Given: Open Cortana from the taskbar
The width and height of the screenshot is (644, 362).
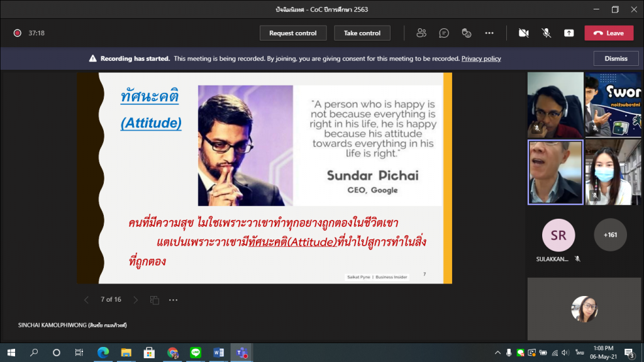Looking at the screenshot, I should click(56, 353).
